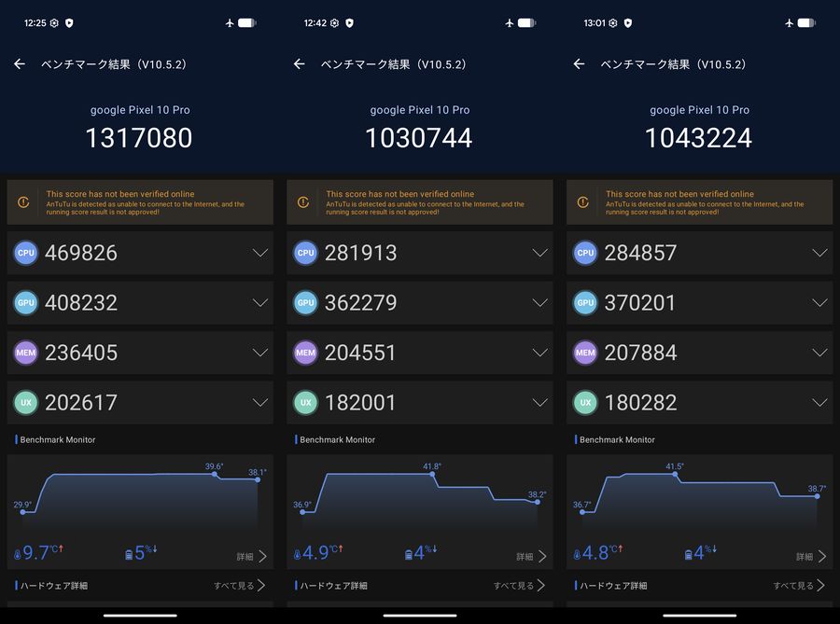Go back from the 1043224 result screen
840x624 pixels.
tap(579, 64)
